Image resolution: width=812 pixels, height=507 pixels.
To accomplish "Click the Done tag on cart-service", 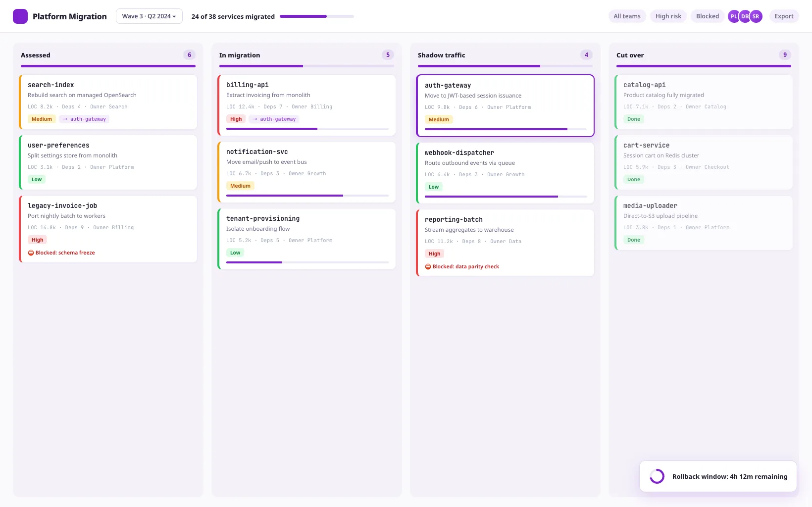I will [x=634, y=179].
